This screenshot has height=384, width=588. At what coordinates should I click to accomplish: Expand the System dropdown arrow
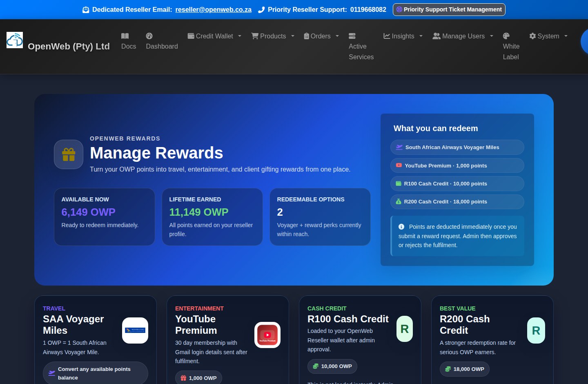pyautogui.click(x=566, y=36)
